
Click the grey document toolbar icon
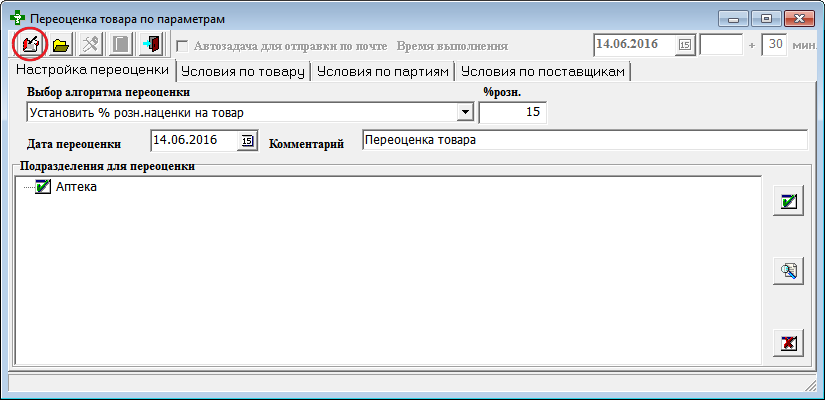(x=120, y=45)
